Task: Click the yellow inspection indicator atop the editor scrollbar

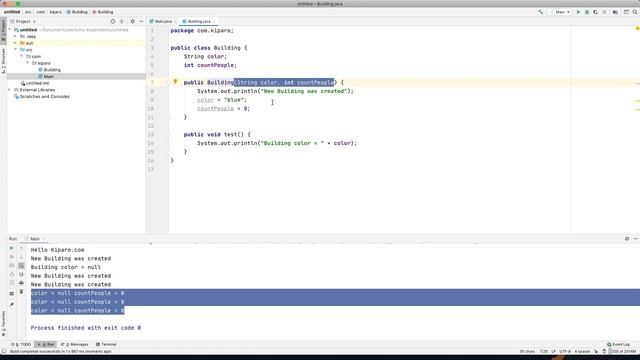Action: pos(637,29)
